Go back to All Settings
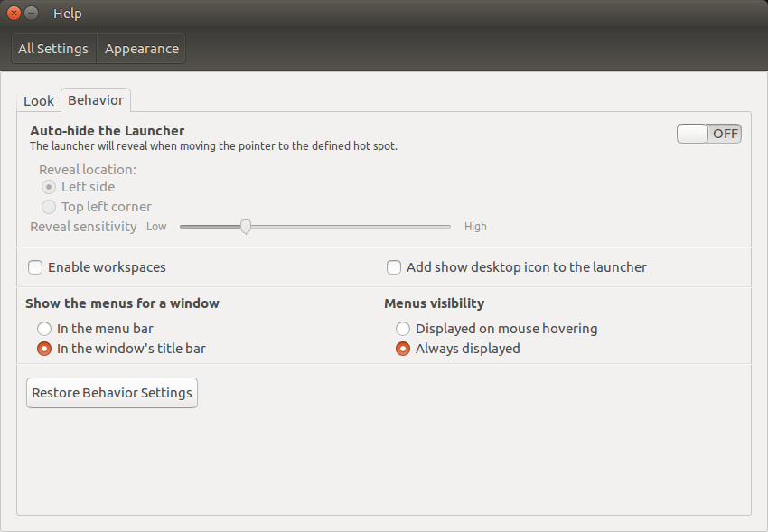 click(53, 49)
